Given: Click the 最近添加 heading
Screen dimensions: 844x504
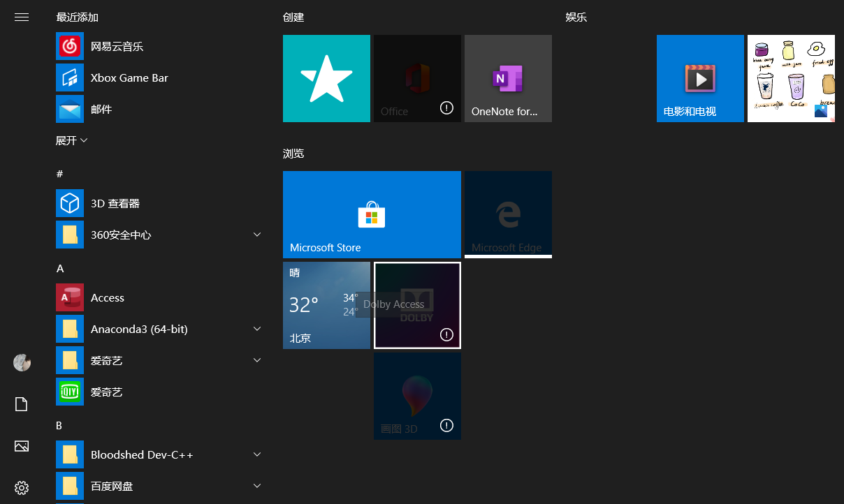Looking at the screenshot, I should click(x=77, y=17).
